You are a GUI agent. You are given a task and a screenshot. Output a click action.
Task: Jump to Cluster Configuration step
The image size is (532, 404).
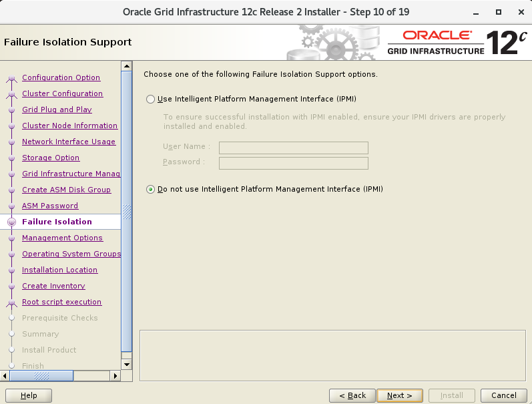point(63,93)
